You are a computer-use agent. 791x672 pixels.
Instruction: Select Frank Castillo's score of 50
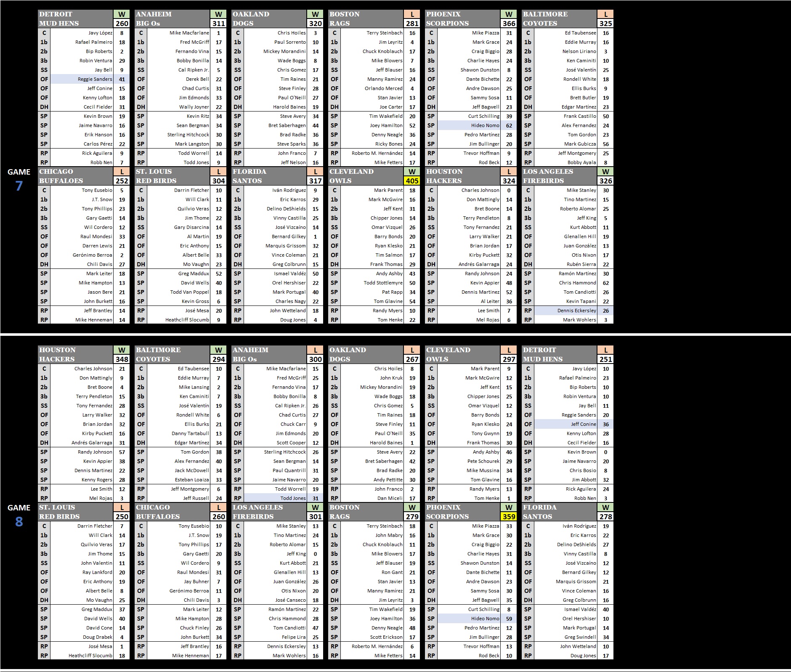[x=605, y=116]
